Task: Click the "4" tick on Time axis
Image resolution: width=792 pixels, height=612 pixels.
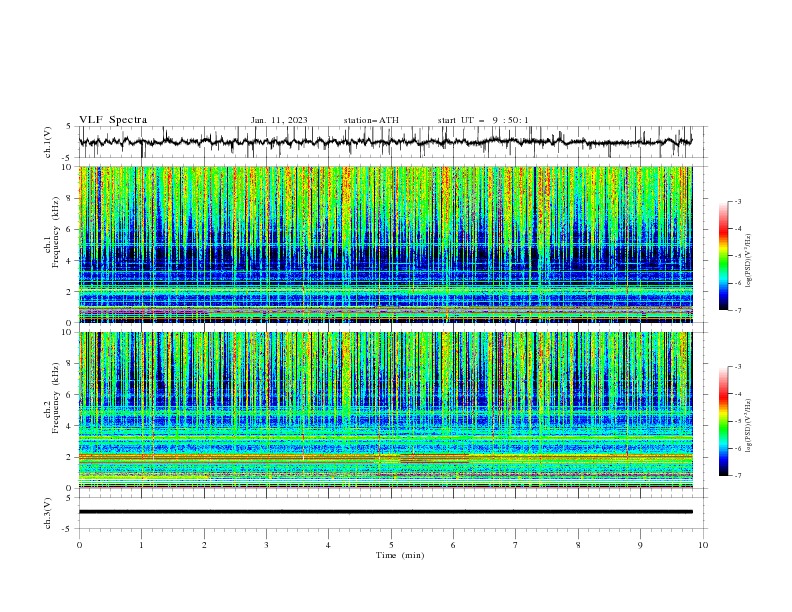Action: coord(328,545)
